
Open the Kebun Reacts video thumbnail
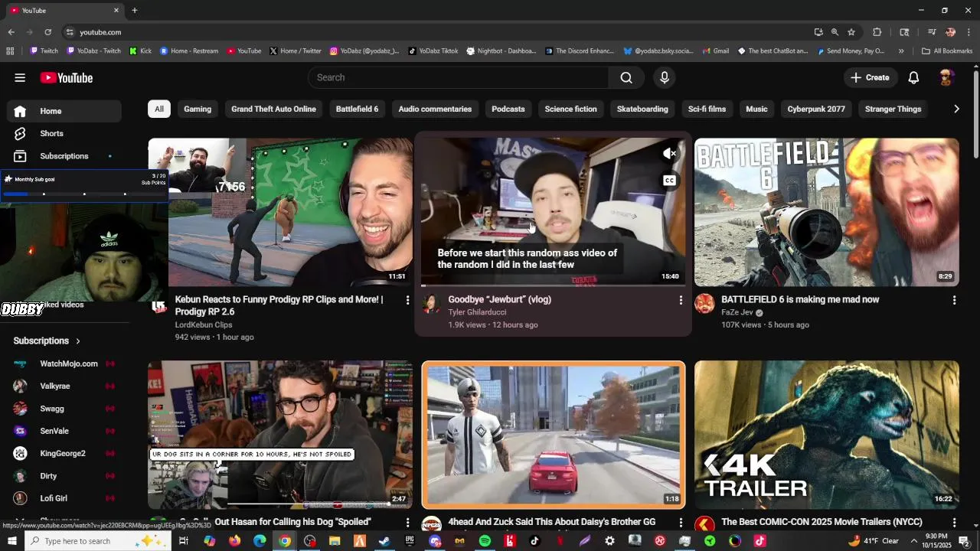[280, 212]
